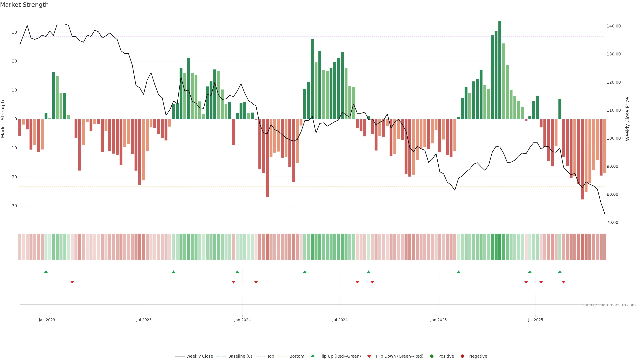This screenshot has height=362, width=644.
Task: Click Flip Up green triangle legend icon
Action: click(x=312, y=356)
